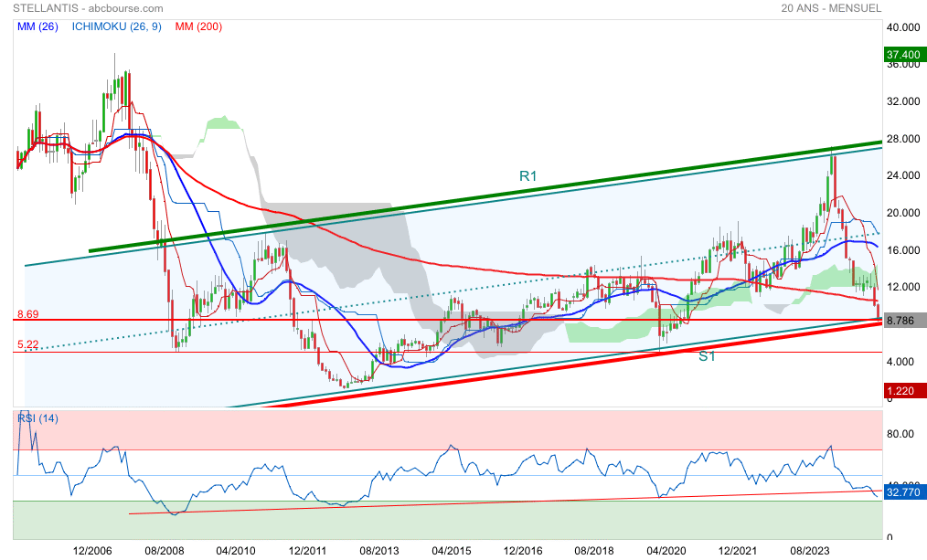Click the 12/2011 date axis label
The width and height of the screenshot is (927, 560).
click(x=307, y=551)
